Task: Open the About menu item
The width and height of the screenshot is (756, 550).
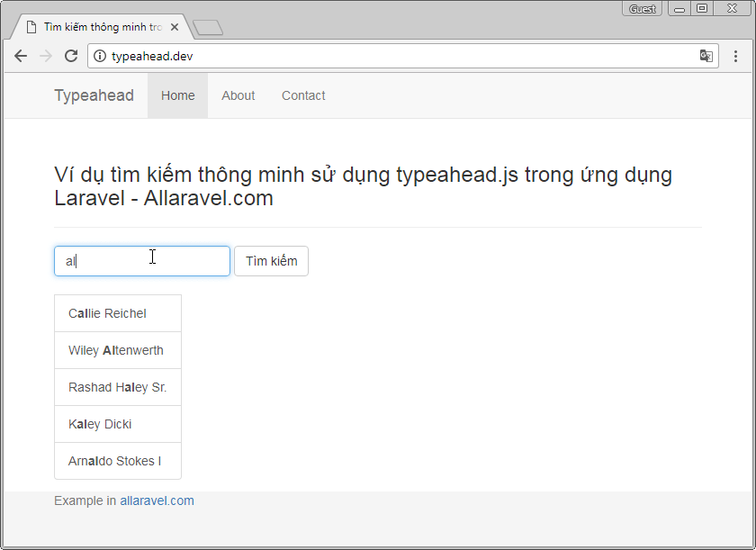Action: point(238,95)
